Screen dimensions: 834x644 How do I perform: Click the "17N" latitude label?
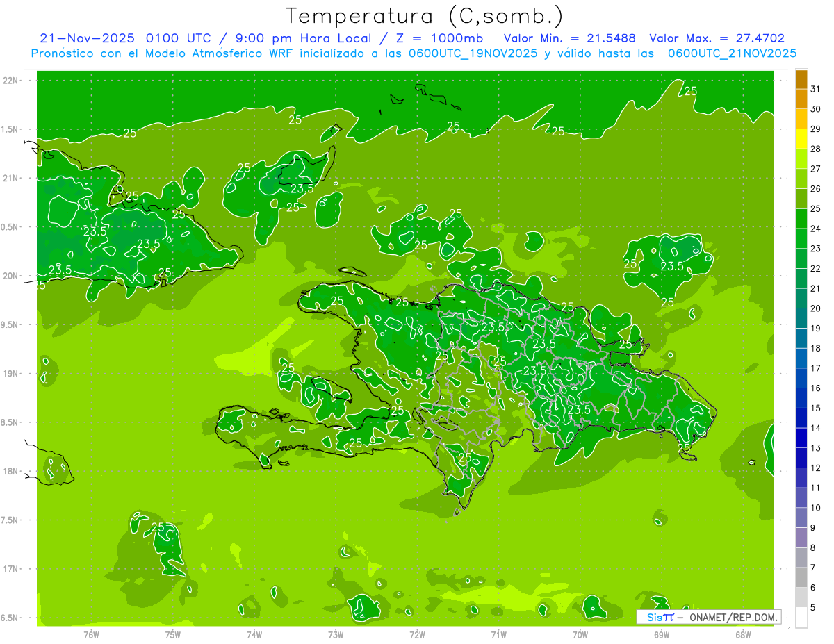point(10,569)
